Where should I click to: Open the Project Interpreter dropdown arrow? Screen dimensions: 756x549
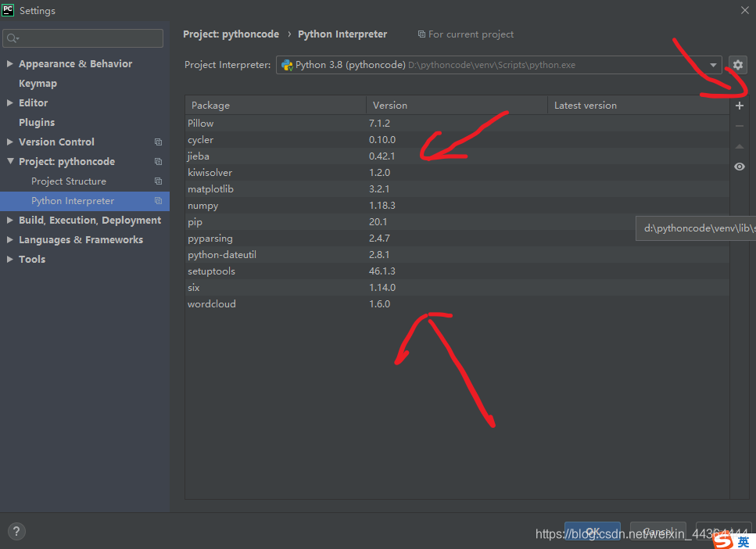pos(713,65)
